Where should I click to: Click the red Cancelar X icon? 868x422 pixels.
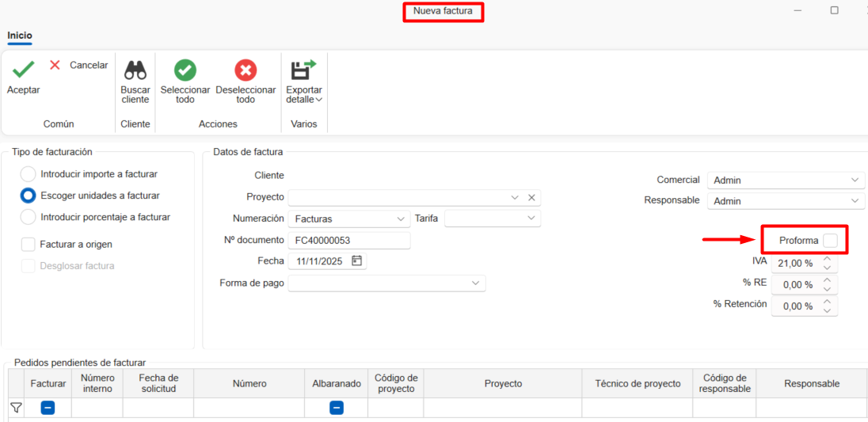click(55, 65)
